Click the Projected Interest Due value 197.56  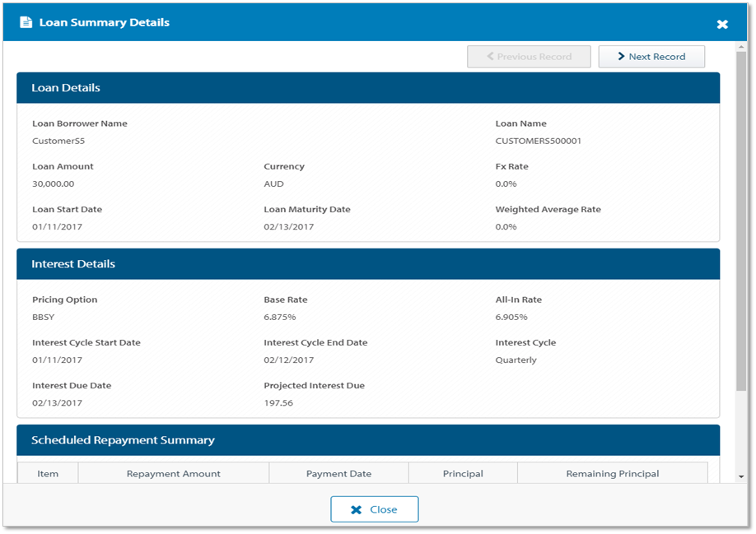(x=278, y=403)
